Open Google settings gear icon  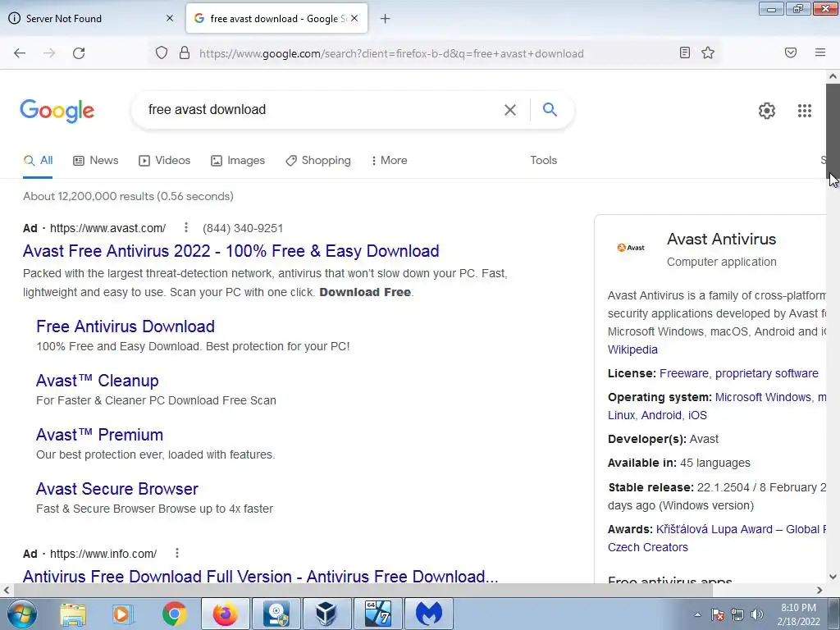(x=767, y=111)
